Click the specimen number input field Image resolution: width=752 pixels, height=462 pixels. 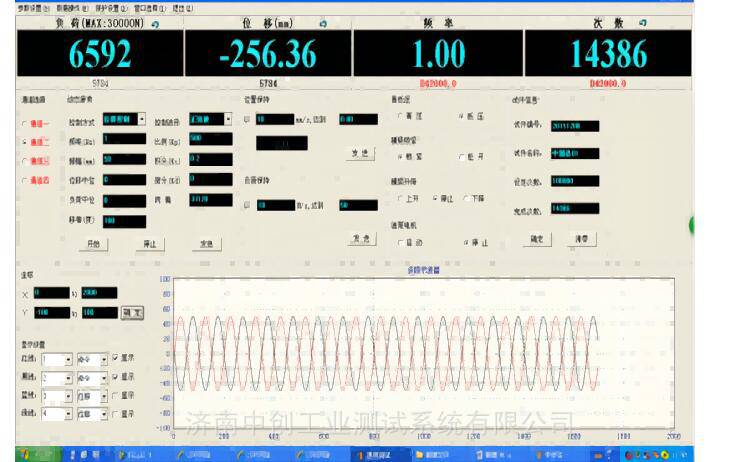click(575, 126)
